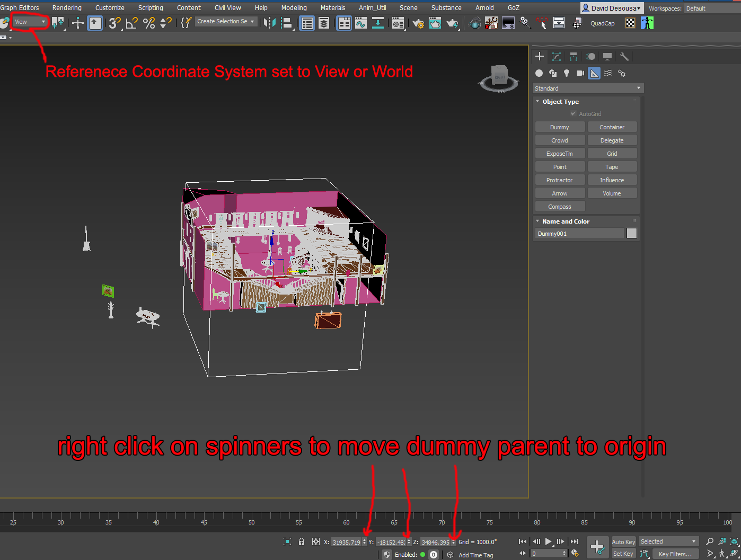Open the Named Selection Sets editor
The image size is (741, 560).
[x=186, y=22]
